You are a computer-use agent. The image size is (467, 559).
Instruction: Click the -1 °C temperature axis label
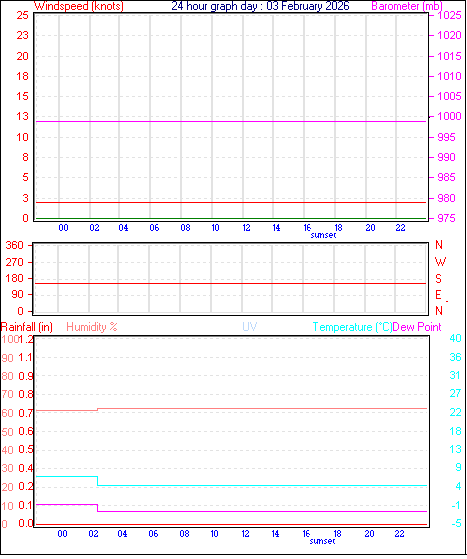[x=456, y=505]
